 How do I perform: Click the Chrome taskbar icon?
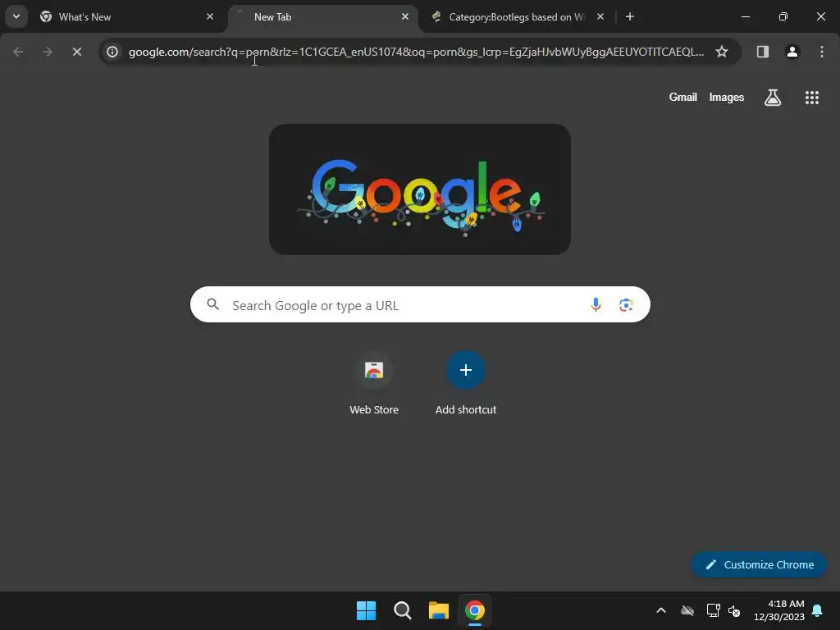pos(475,610)
